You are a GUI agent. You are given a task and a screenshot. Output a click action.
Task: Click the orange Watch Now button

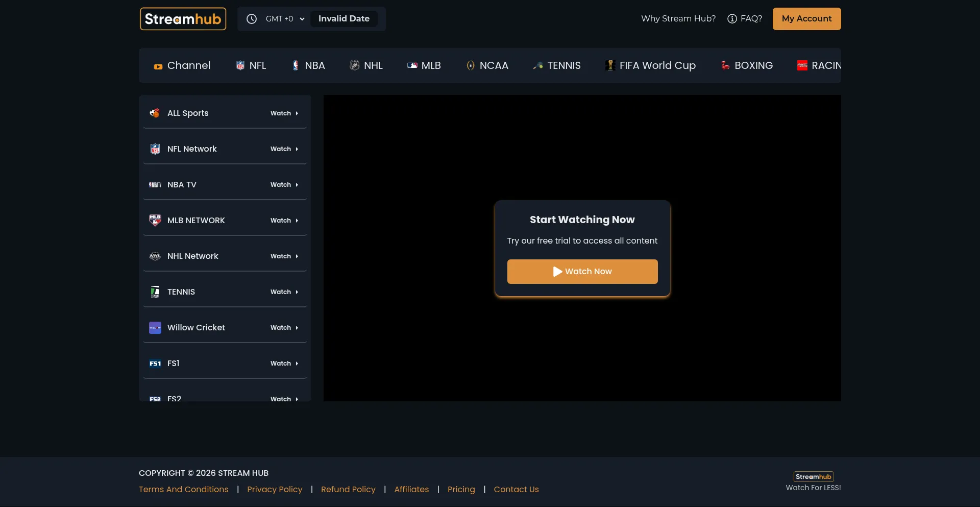pyautogui.click(x=582, y=272)
